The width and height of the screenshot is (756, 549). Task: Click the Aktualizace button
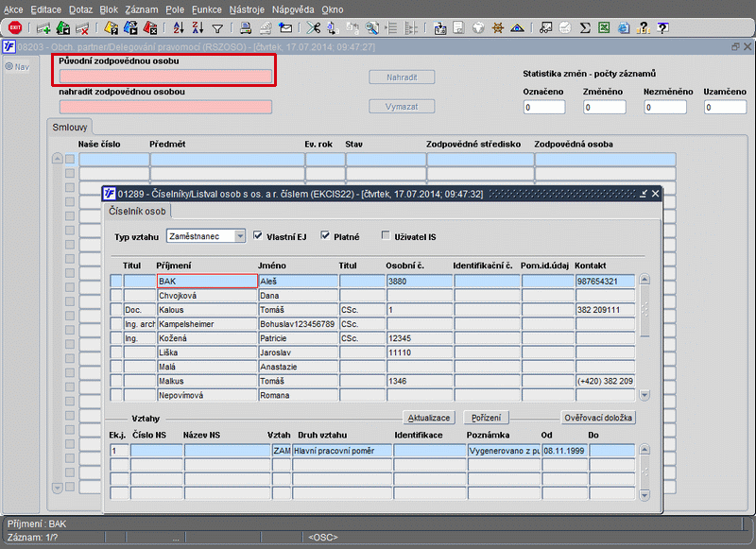coord(429,418)
